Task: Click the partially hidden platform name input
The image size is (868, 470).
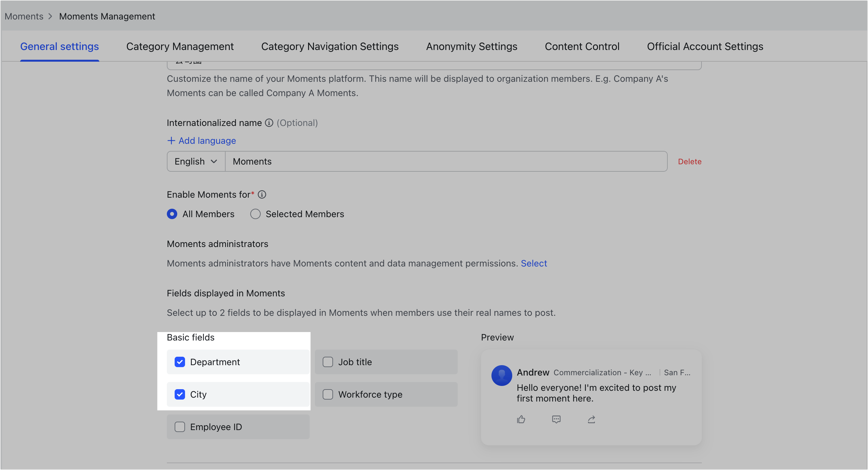Action: (434, 65)
